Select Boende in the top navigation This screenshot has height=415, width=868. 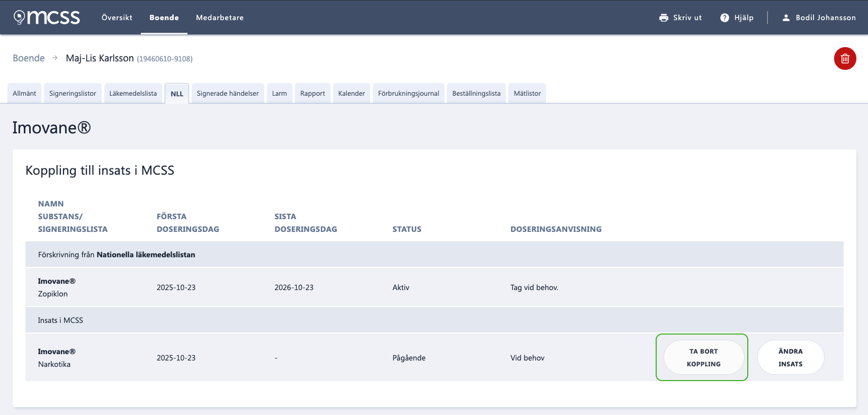pos(164,17)
